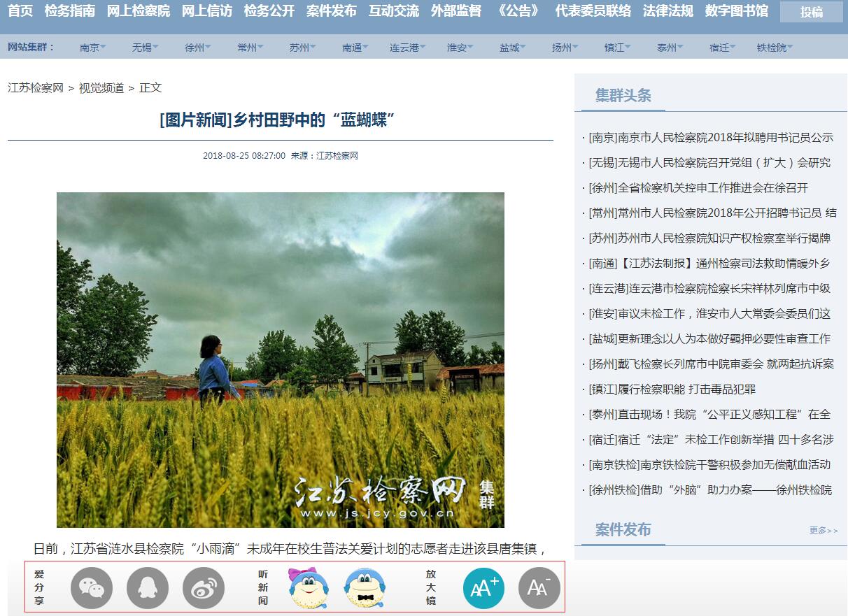
Task: Open [泰州] 直击现场 公平正义感知工程 headline
Action: point(709,415)
